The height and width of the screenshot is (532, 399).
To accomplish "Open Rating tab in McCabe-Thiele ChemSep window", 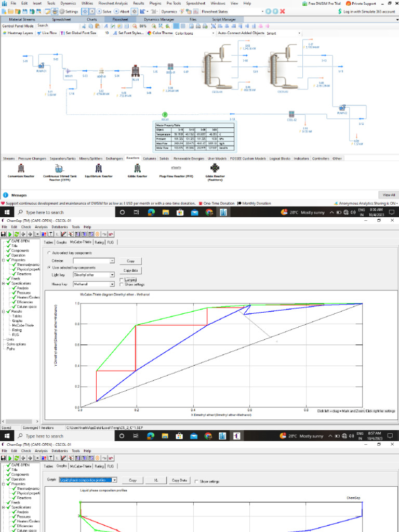I will [99, 242].
